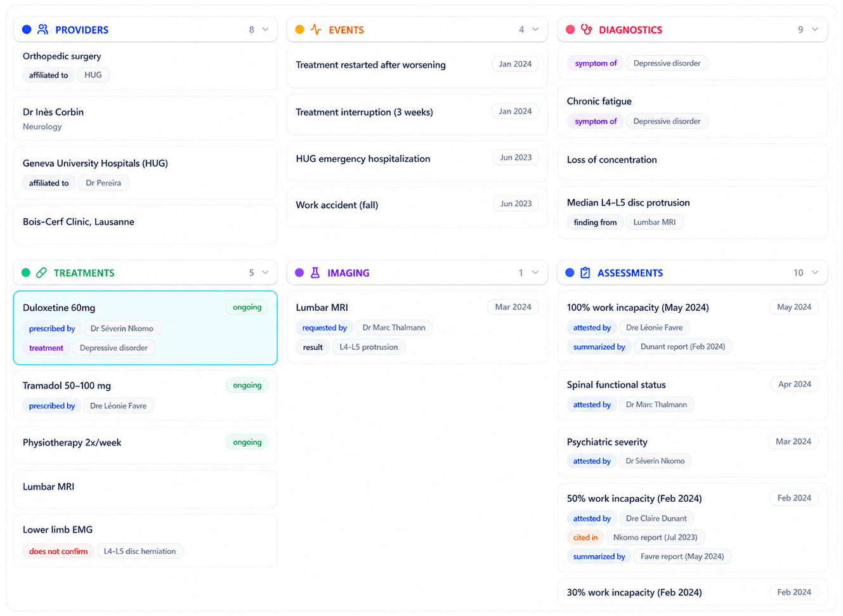Open the Dr Inès Corbin provider card
This screenshot has height=616, width=843.
coord(145,119)
